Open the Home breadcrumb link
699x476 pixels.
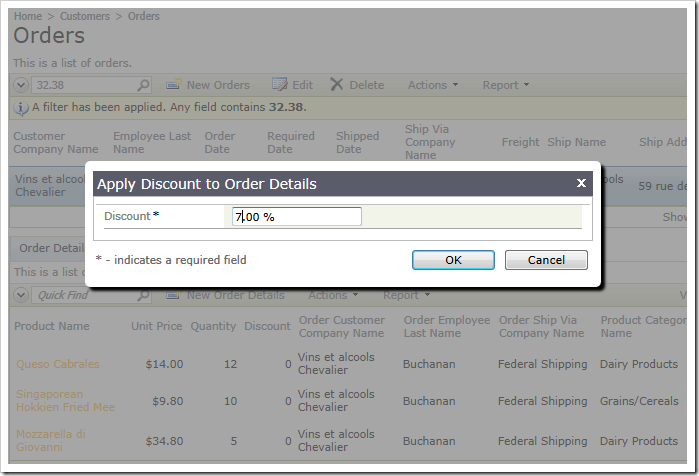28,16
